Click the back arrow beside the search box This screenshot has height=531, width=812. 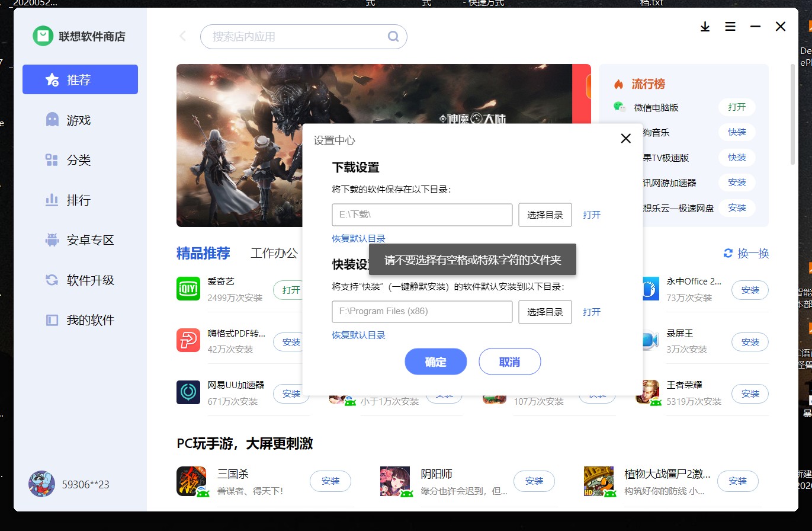[x=182, y=36]
